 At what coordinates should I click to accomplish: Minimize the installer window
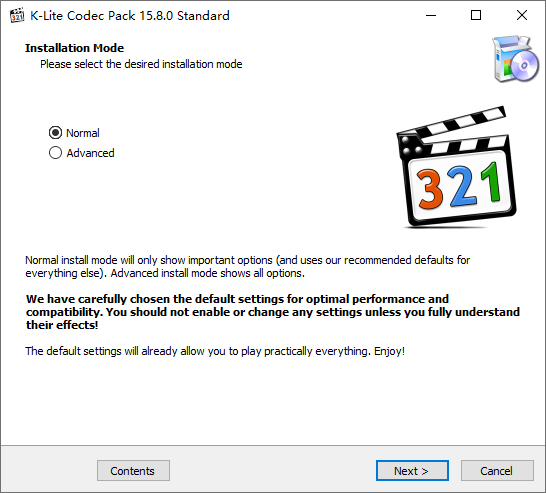click(431, 15)
